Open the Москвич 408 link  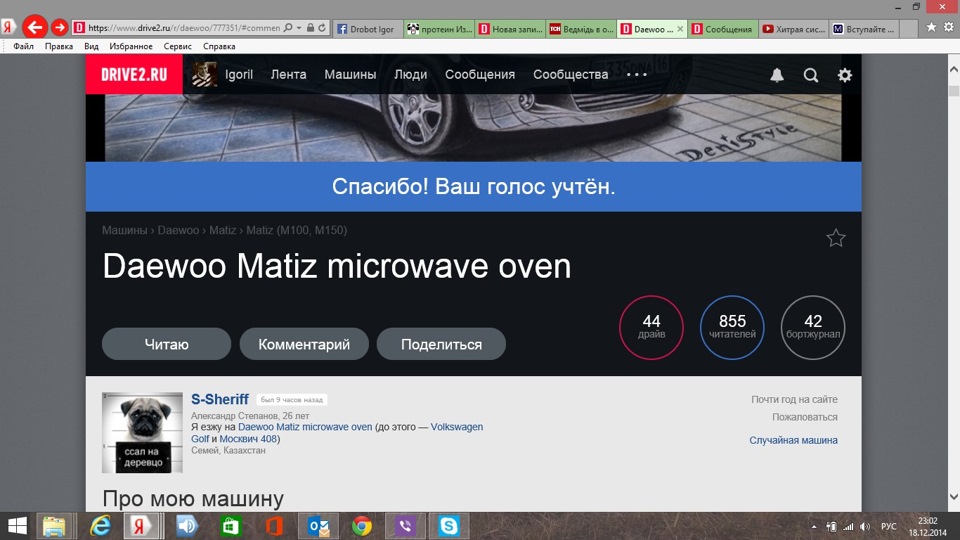coord(248,438)
